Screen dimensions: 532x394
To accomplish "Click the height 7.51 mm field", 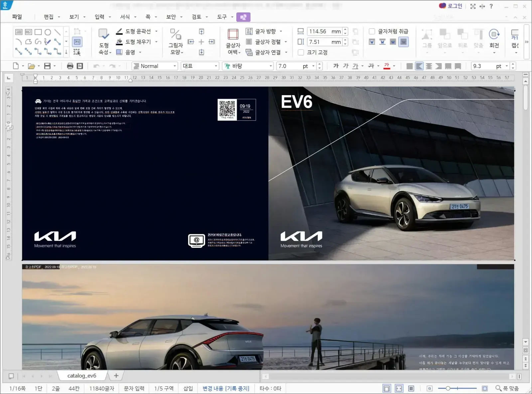I will coord(325,42).
